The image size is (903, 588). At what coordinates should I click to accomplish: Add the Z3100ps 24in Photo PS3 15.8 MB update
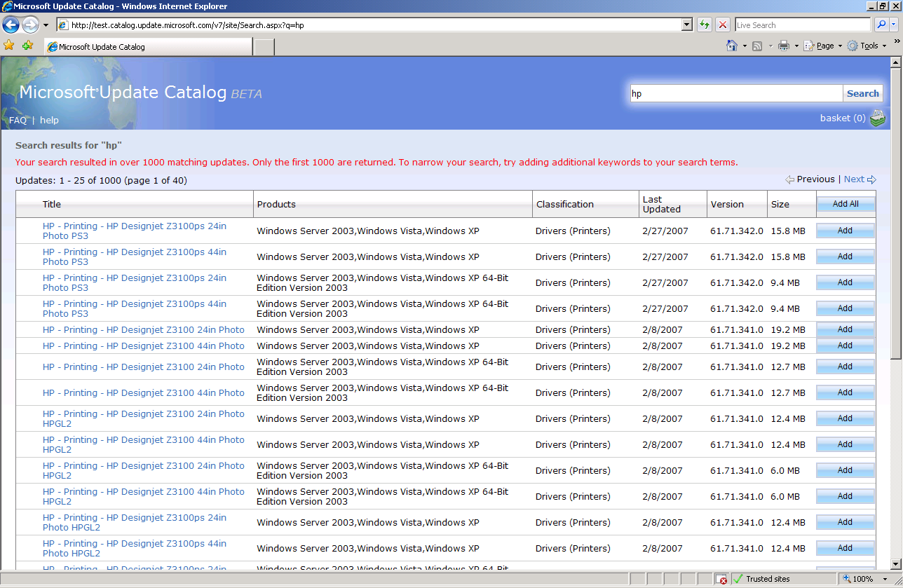(846, 231)
